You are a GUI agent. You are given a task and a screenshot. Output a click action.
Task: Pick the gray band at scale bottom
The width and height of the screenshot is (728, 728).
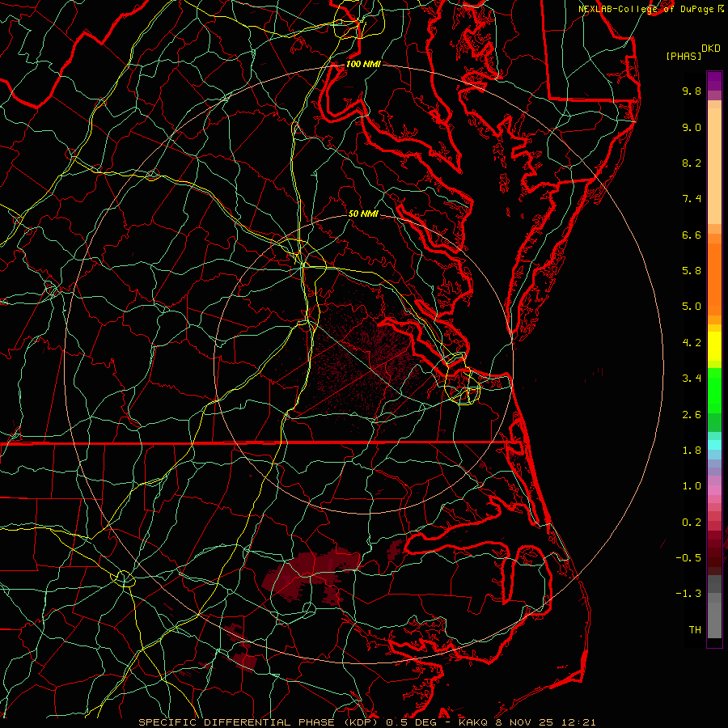point(714,606)
